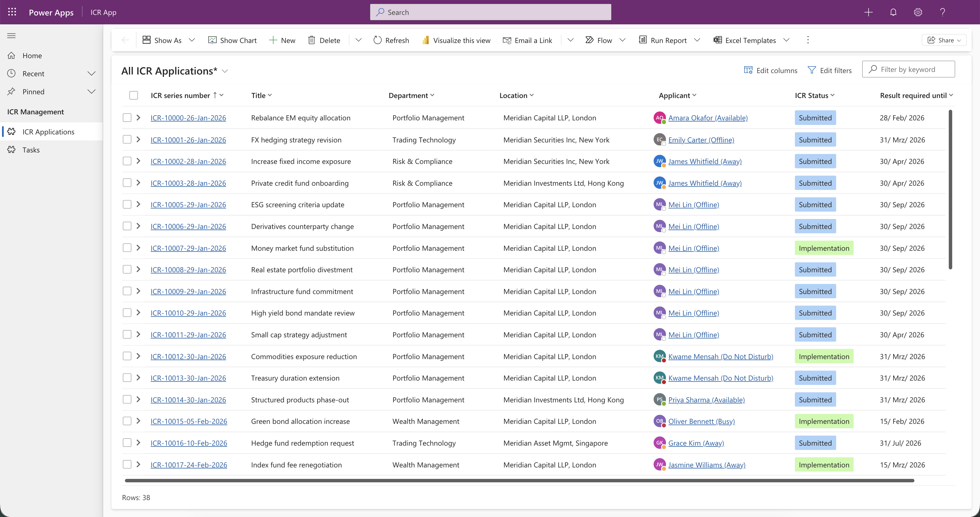Open dropdown arrow next to Email a Link
Screen dimensions: 980x517
(x=570, y=40)
